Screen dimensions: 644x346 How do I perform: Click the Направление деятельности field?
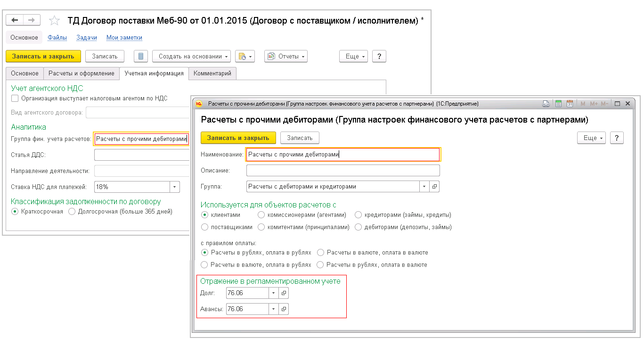tap(141, 171)
